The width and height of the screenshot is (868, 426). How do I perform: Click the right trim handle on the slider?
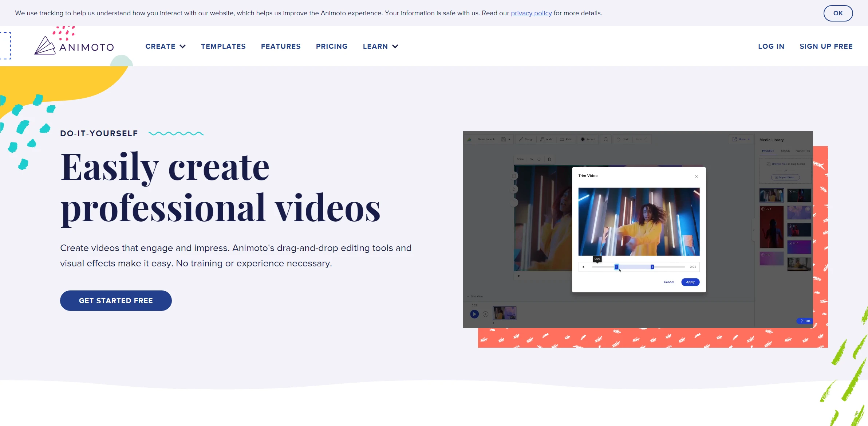point(652,267)
